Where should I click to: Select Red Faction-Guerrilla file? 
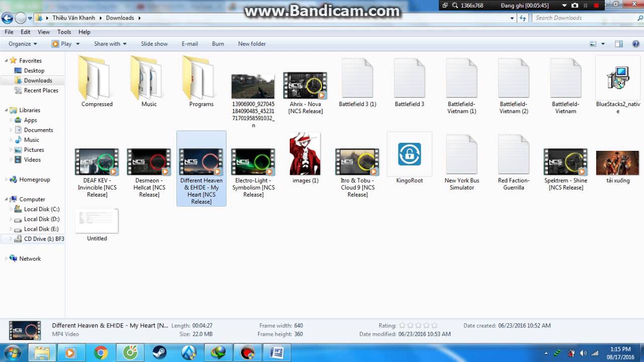(514, 162)
